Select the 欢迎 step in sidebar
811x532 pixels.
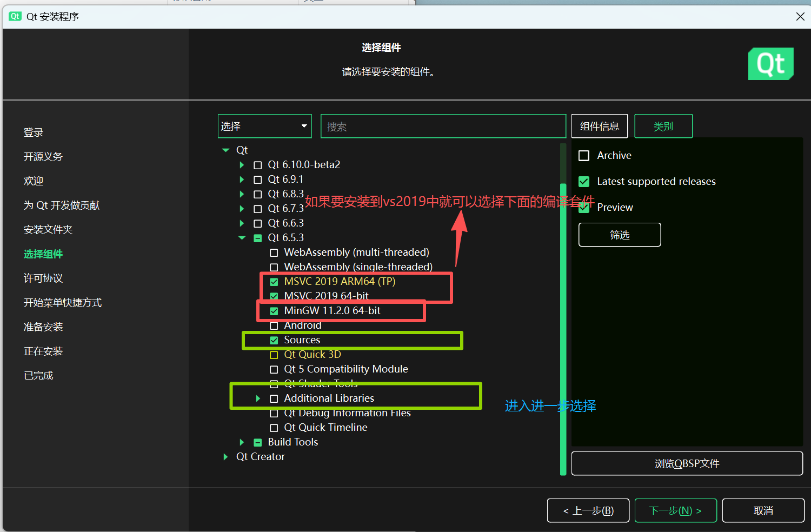[x=34, y=181]
